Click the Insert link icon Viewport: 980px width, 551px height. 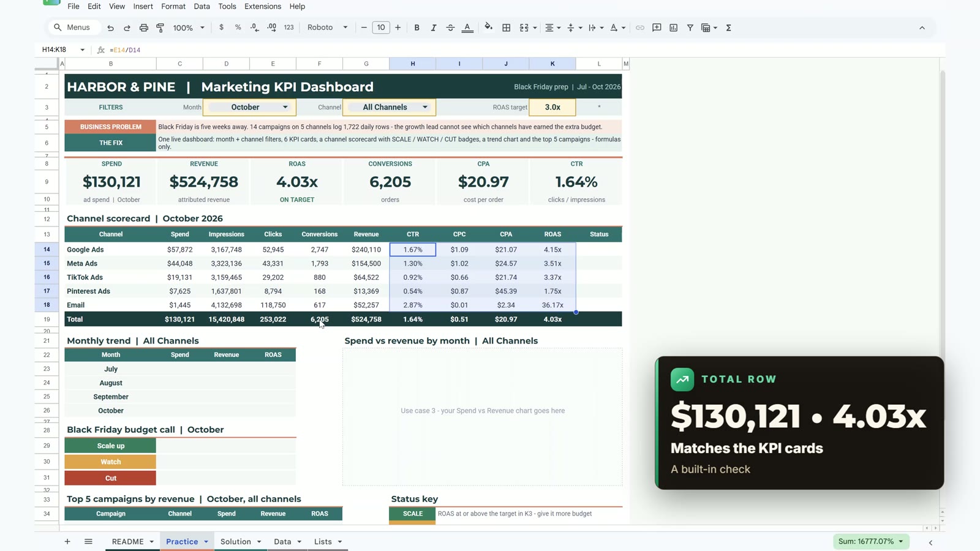click(x=640, y=28)
